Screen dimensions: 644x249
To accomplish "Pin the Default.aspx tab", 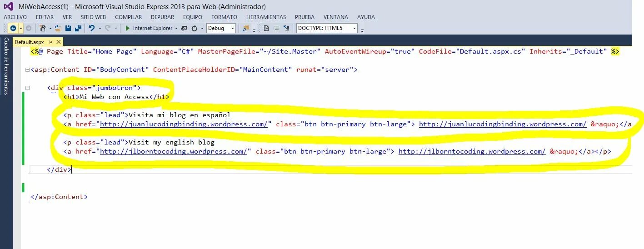I will click(50, 42).
